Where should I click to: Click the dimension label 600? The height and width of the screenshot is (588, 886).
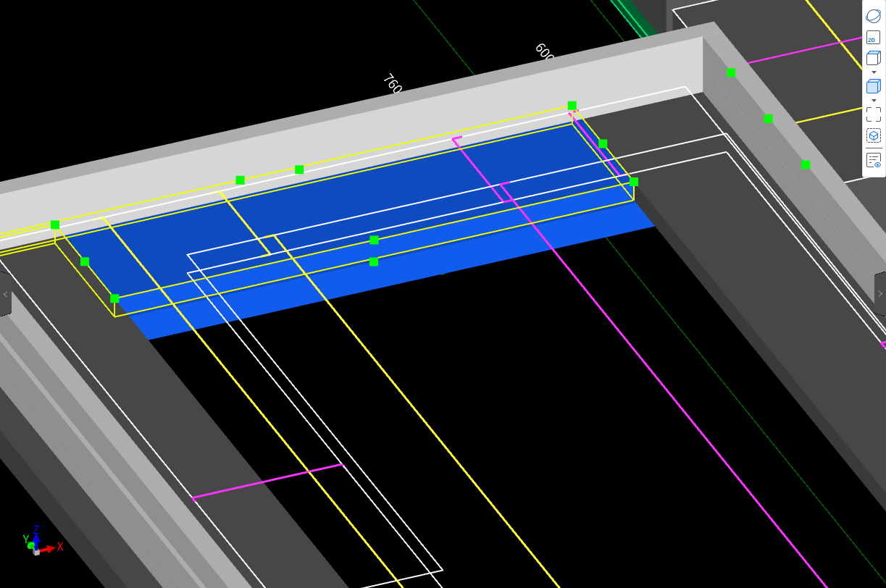[x=544, y=52]
